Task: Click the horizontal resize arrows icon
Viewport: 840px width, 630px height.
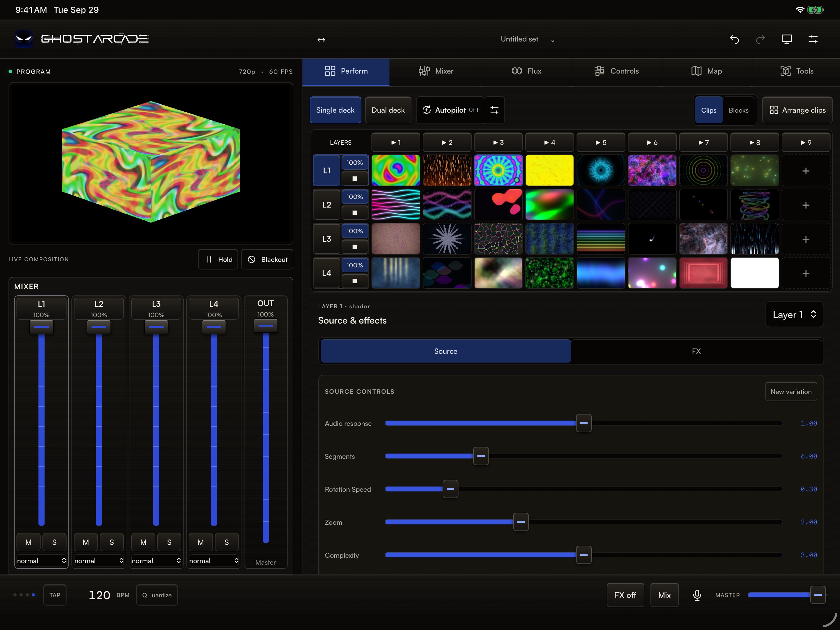Action: (x=321, y=39)
